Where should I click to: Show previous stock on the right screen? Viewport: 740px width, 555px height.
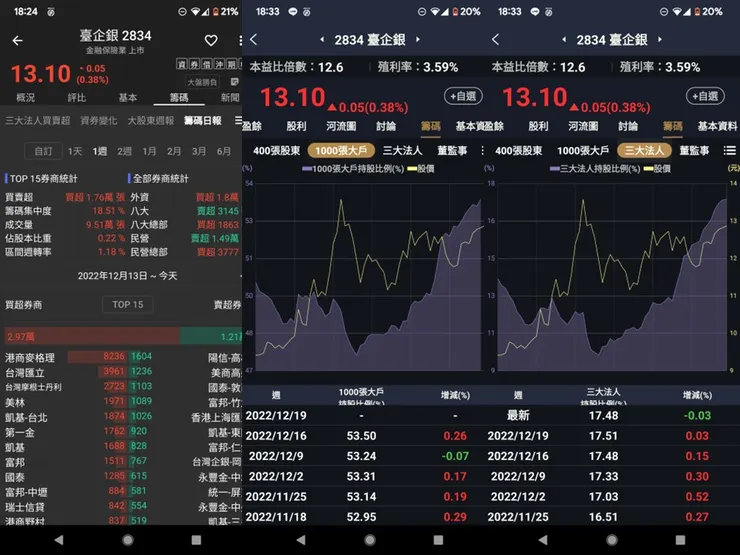(x=564, y=40)
